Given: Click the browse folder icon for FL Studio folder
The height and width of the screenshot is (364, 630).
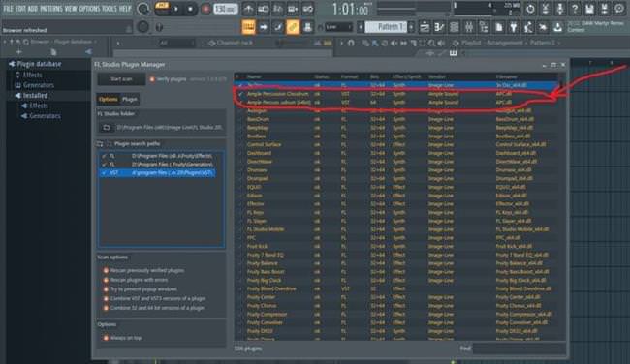Looking at the screenshot, I should click(107, 127).
